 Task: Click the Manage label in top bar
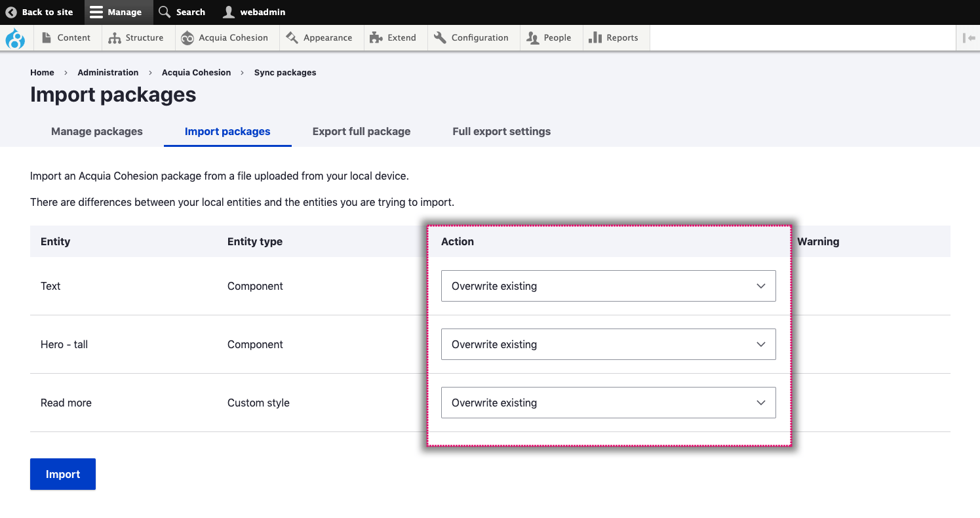[125, 12]
